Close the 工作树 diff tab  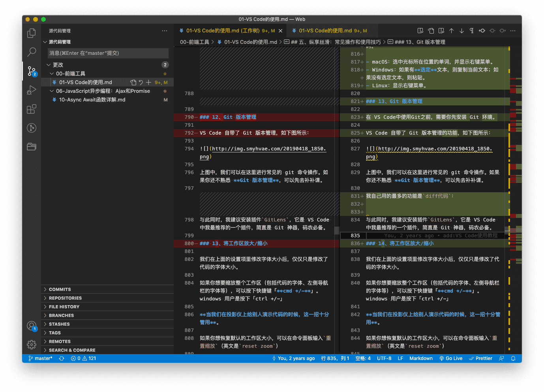281,31
